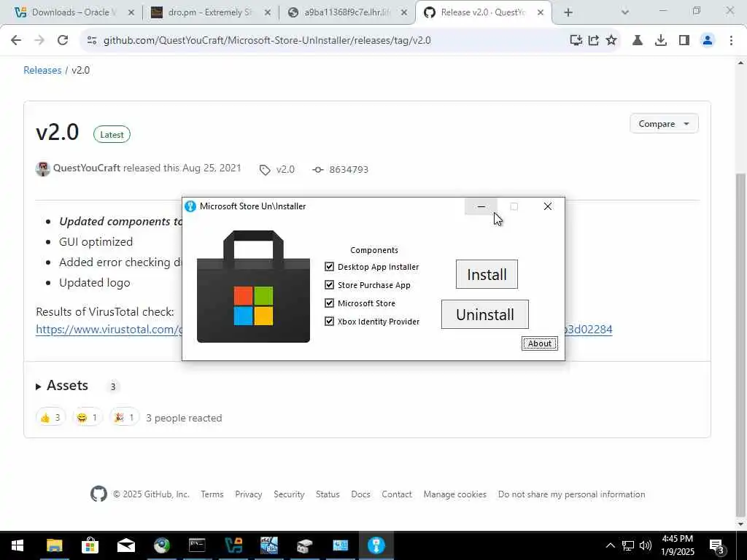This screenshot has height=560, width=747.
Task: Open the Releases breadcrumb link
Action: pyautogui.click(x=42, y=70)
